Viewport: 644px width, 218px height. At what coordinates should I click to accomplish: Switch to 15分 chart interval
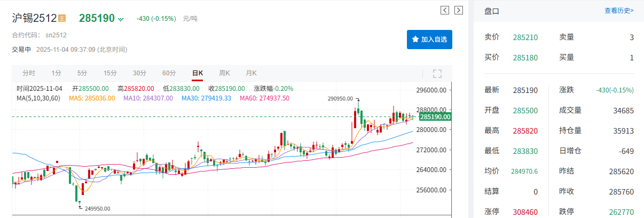pos(110,73)
